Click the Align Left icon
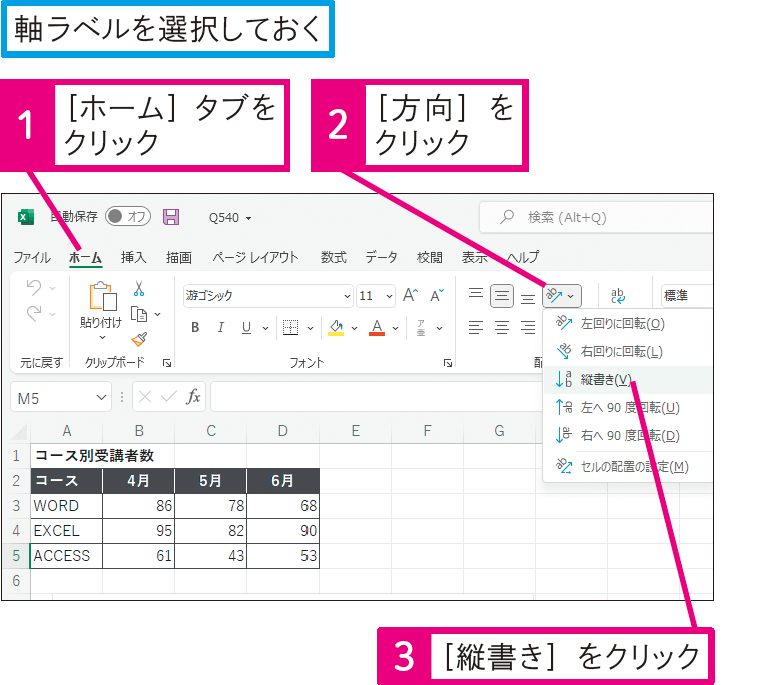 tap(476, 327)
